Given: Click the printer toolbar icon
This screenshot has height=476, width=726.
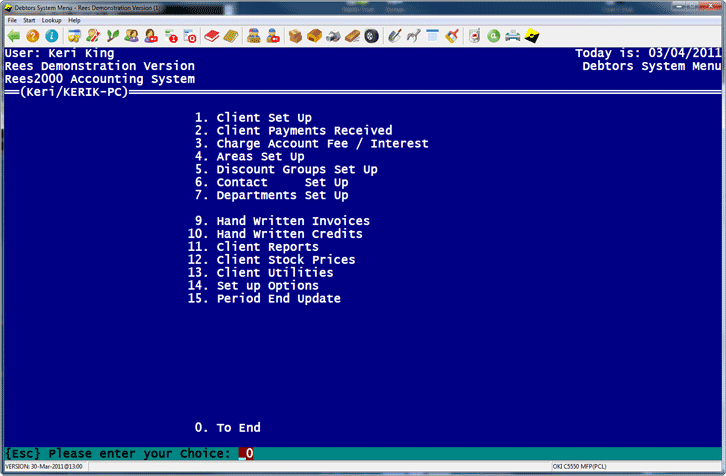Looking at the screenshot, I should coord(512,36).
